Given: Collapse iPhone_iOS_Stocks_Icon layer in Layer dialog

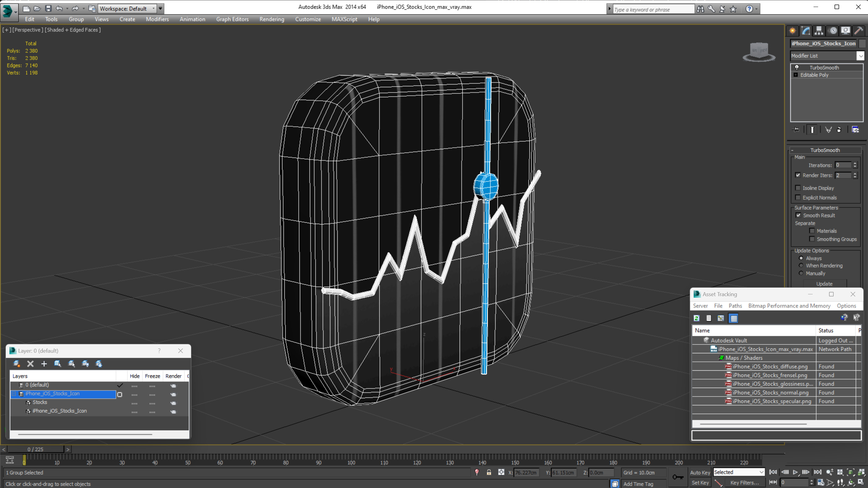Looking at the screenshot, I should (14, 393).
